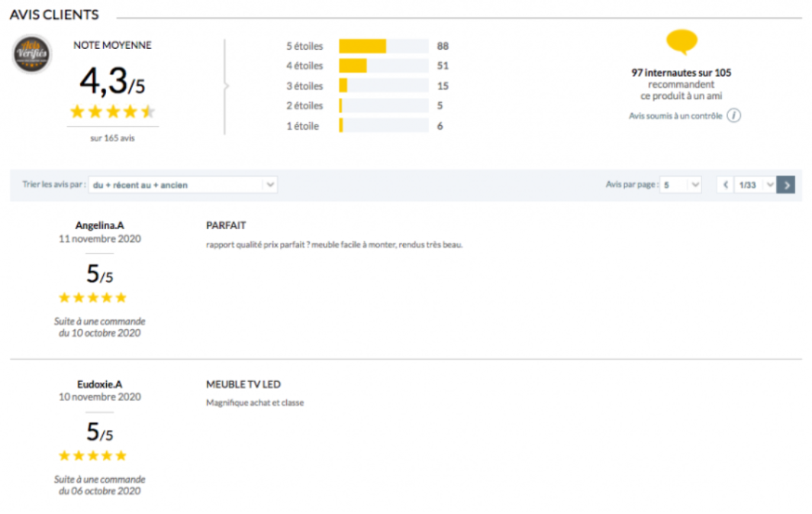Open the sort order dropdown
The width and height of the screenshot is (812, 514).
(183, 184)
